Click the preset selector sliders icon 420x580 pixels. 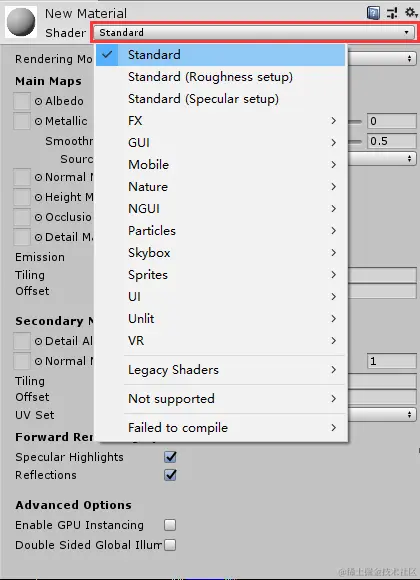point(392,13)
